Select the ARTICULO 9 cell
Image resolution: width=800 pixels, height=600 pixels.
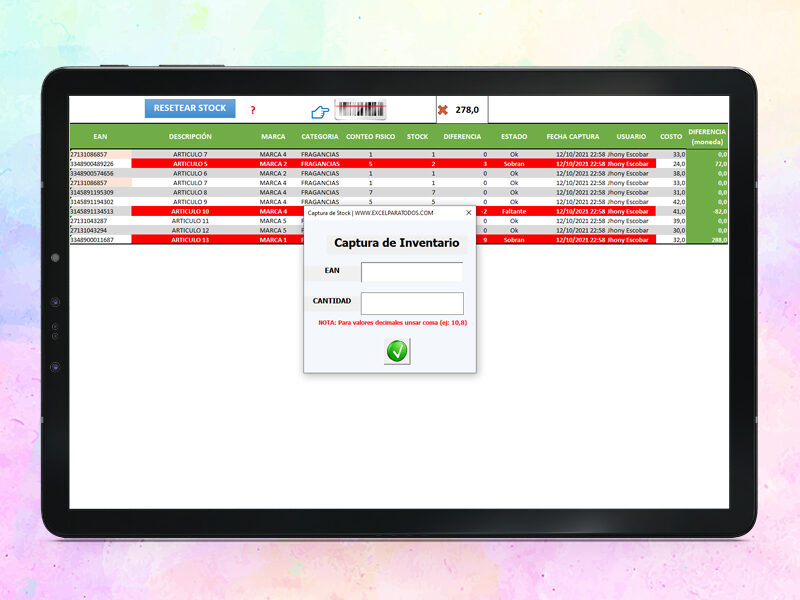pyautogui.click(x=190, y=202)
